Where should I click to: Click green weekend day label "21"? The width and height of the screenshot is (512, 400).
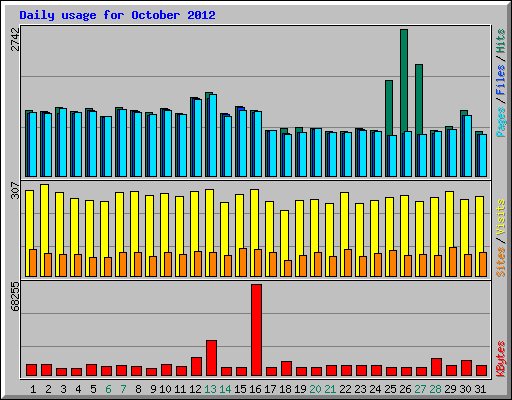coord(330,389)
